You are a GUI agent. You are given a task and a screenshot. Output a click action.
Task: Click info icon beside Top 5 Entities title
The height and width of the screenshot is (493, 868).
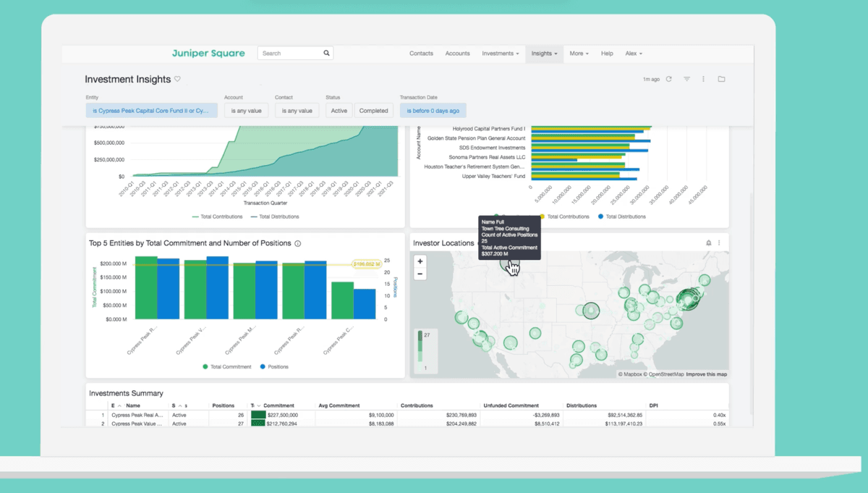[298, 244]
